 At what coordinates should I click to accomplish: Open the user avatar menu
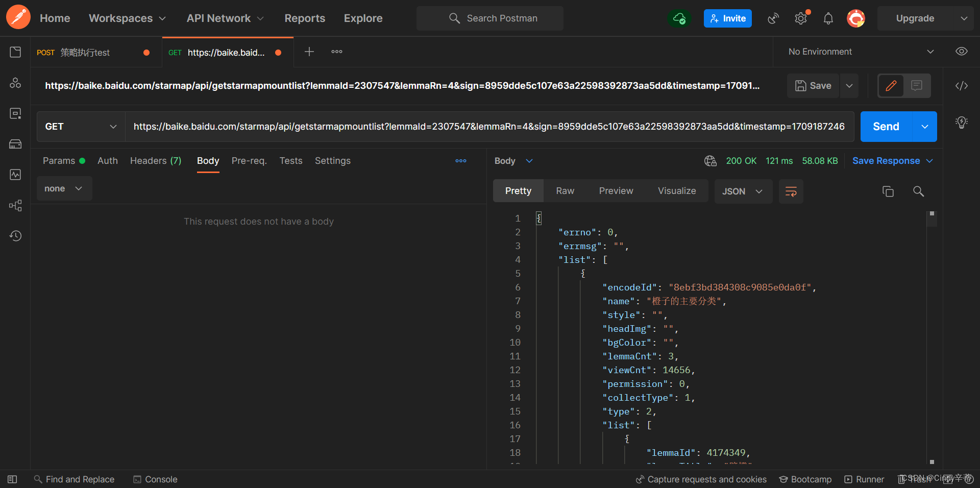[x=856, y=18]
